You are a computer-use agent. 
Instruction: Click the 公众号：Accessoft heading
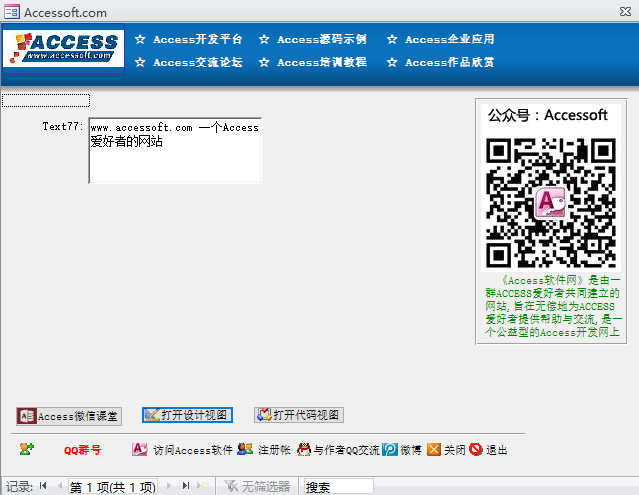click(548, 115)
